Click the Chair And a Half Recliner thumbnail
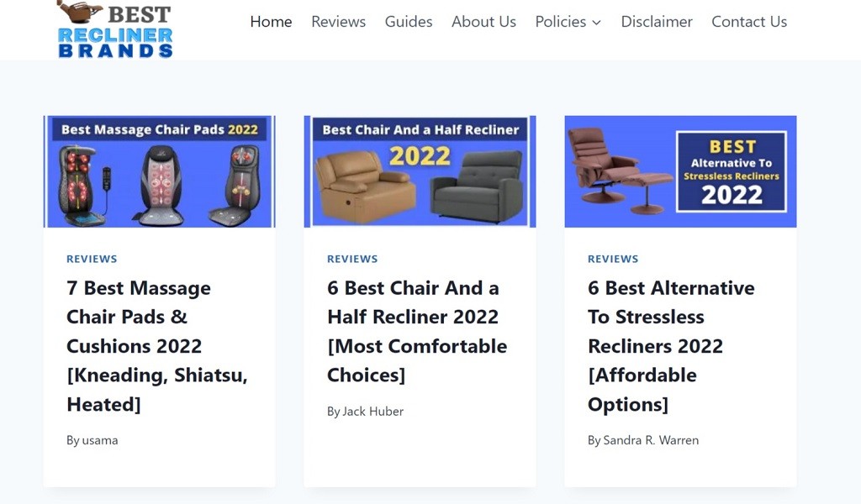The height and width of the screenshot is (504, 861). click(420, 171)
